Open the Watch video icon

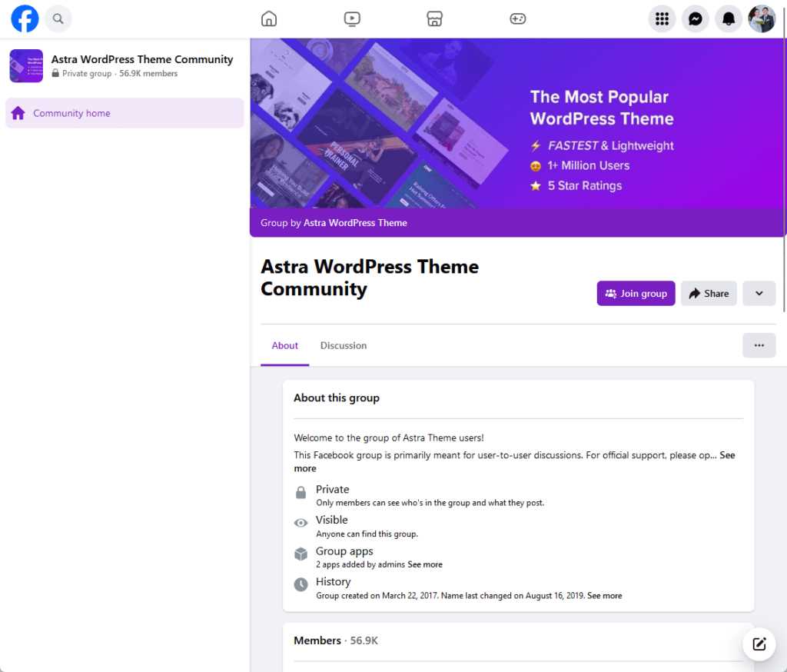coord(352,19)
